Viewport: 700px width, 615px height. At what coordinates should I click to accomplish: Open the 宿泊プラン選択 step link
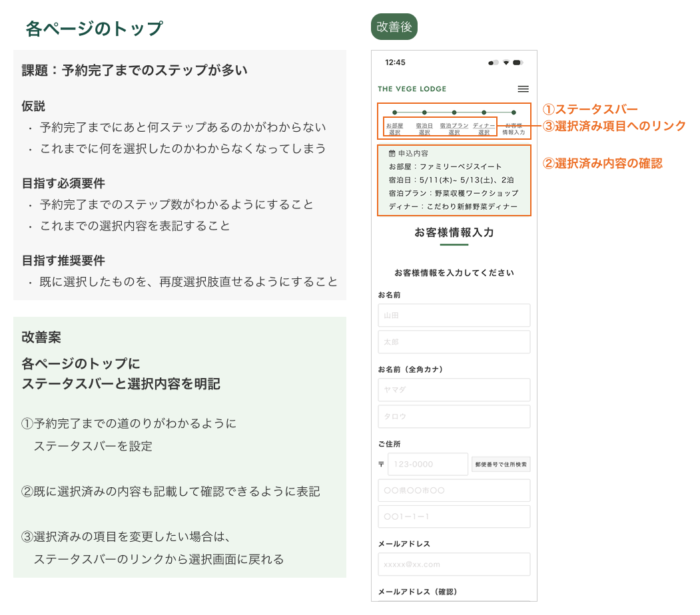point(454,128)
